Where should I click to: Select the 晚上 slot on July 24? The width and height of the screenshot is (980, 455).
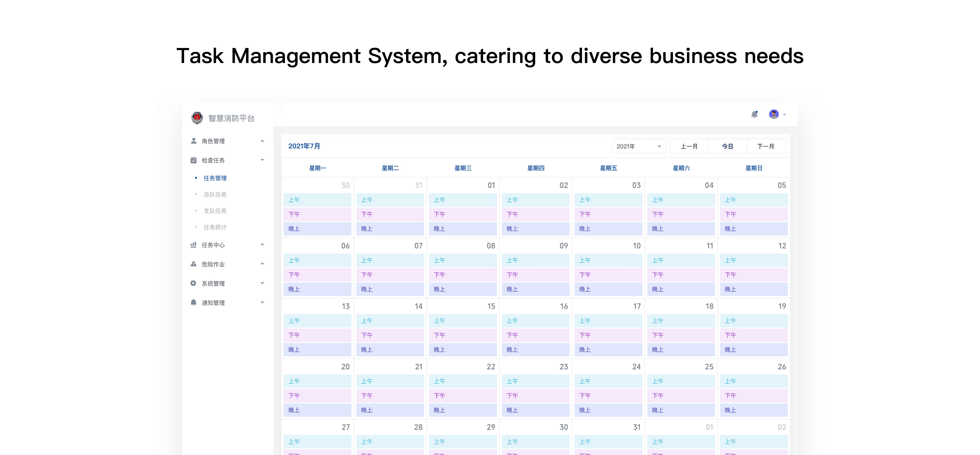(x=608, y=410)
